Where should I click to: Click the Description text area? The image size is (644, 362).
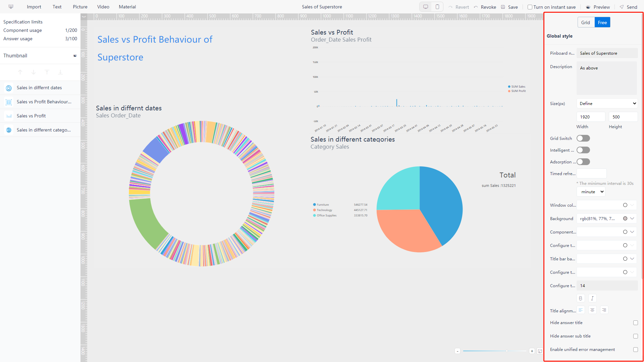[x=607, y=78]
